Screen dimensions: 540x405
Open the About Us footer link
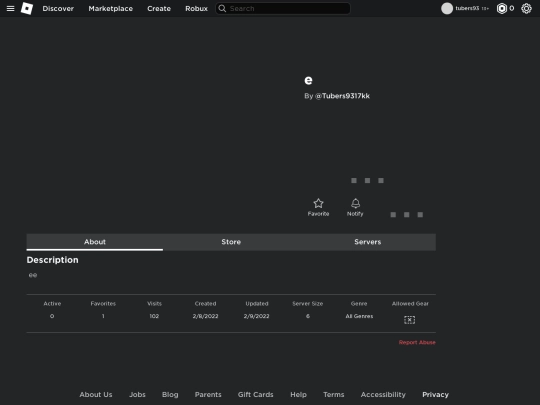click(96, 395)
